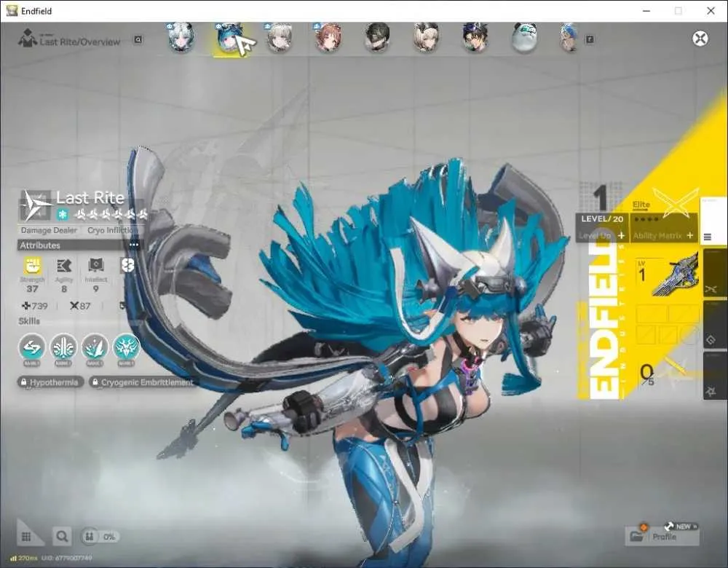Click the HP cross icon next to 739

pyautogui.click(x=26, y=306)
